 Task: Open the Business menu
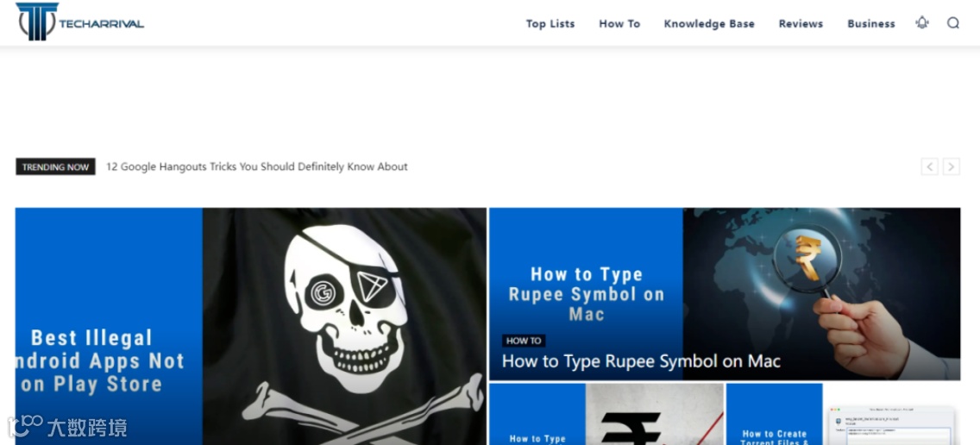870,24
